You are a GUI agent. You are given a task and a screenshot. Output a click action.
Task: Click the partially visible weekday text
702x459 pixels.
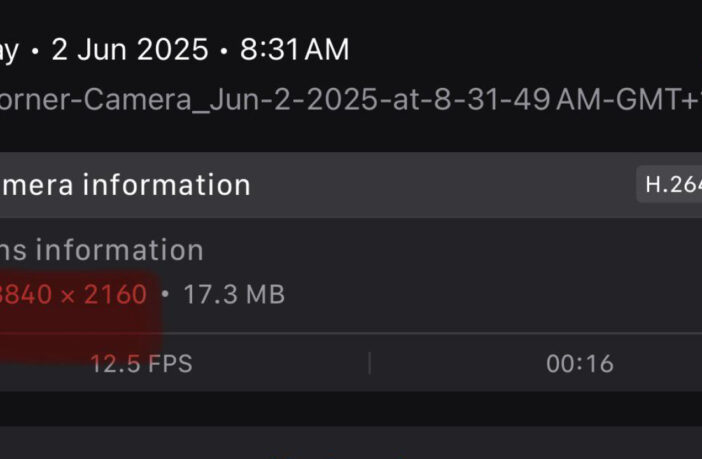pyautogui.click(x=10, y=50)
